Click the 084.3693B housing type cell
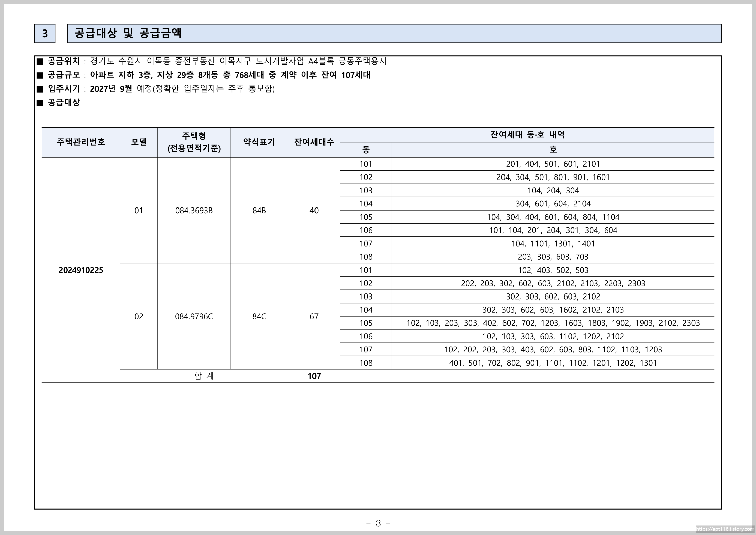756x535 pixels. click(194, 211)
